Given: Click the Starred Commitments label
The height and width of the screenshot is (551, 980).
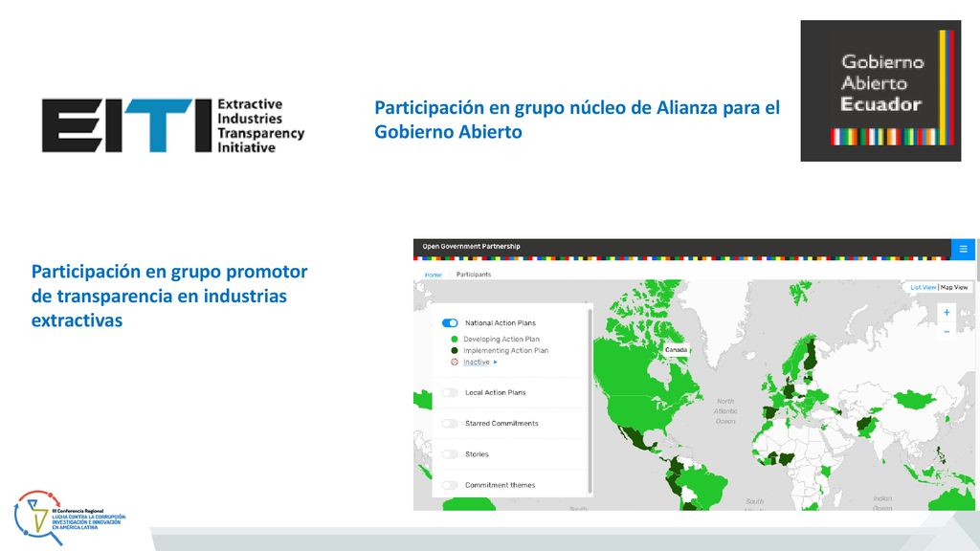Looking at the screenshot, I should tap(501, 423).
